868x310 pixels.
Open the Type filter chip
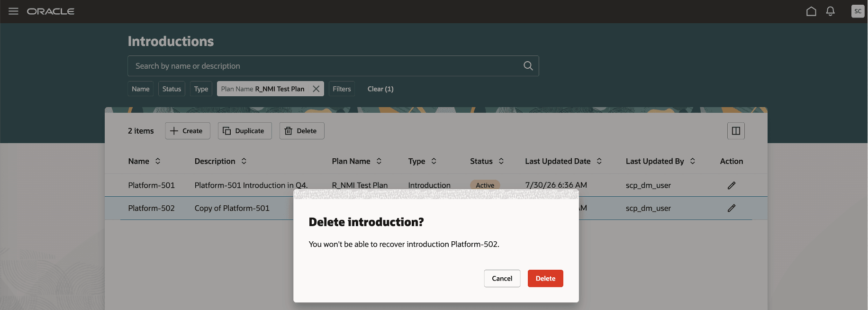click(x=201, y=89)
